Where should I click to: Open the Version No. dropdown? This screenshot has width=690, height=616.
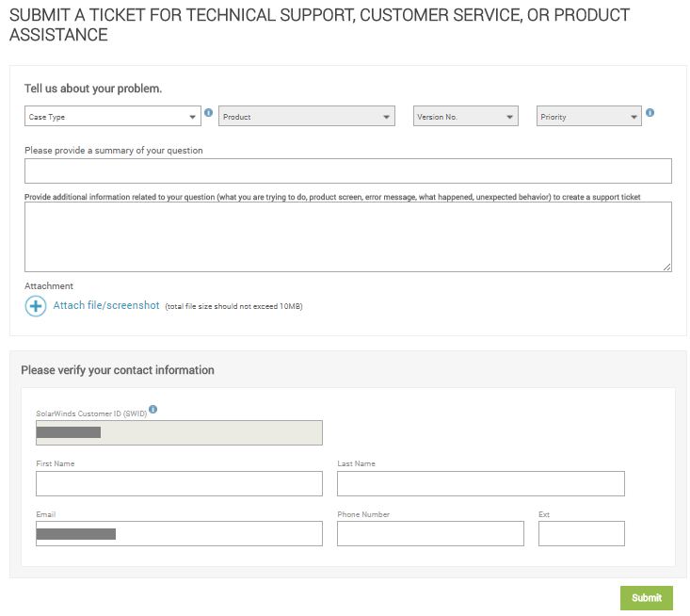click(x=466, y=117)
